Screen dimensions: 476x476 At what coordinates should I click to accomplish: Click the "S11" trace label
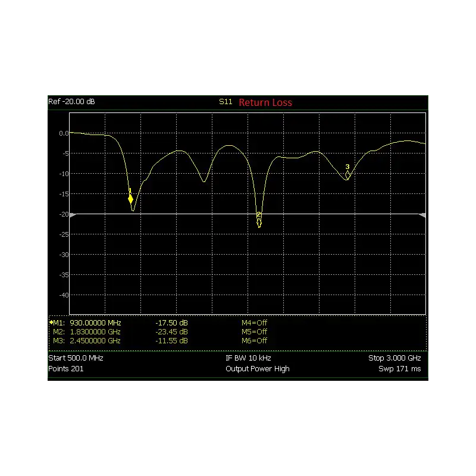click(x=226, y=102)
